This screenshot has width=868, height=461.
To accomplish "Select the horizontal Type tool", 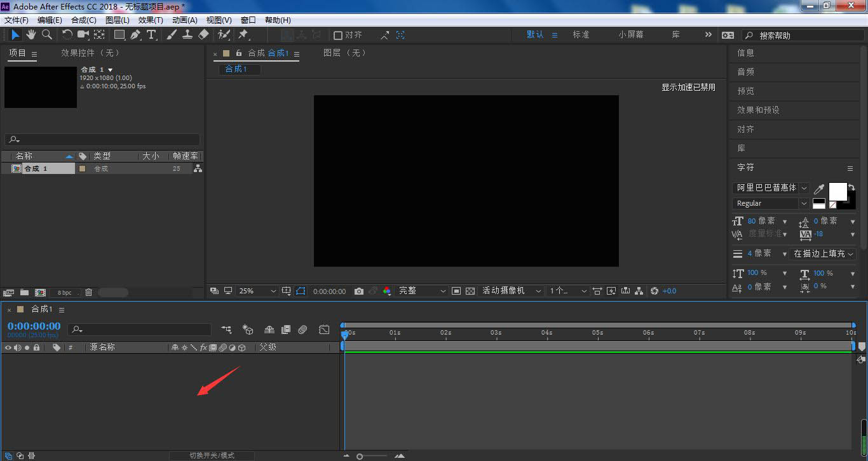I will 151,35.
